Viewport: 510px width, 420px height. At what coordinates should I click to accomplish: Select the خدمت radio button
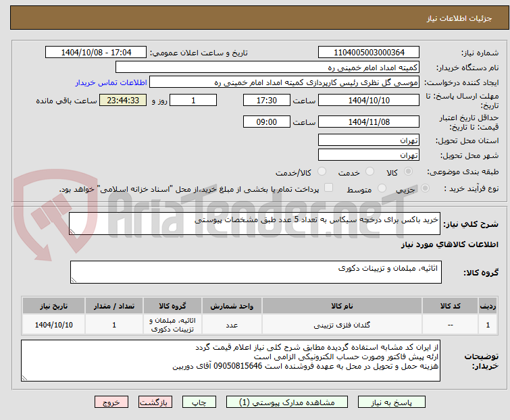point(369,172)
